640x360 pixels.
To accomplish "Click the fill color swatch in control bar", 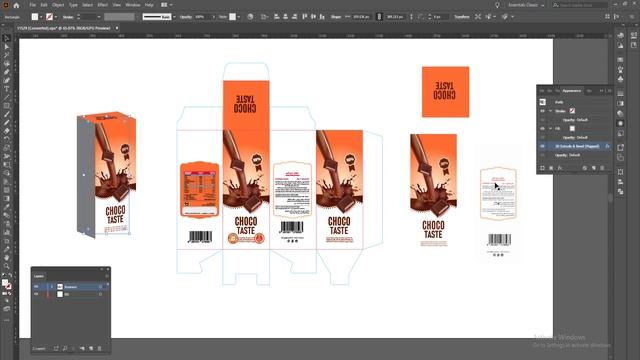I will coord(35,17).
